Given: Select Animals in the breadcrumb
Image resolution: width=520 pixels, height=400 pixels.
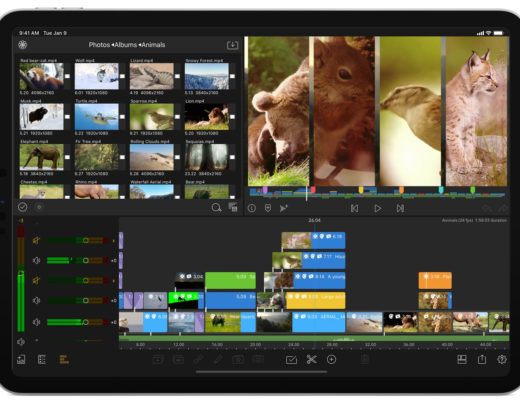Looking at the screenshot, I should [153, 45].
